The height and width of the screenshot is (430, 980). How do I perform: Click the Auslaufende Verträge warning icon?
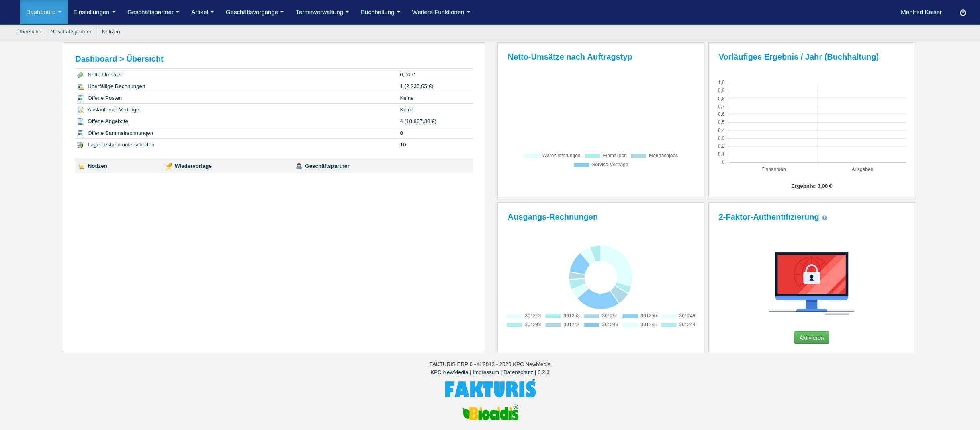[80, 110]
